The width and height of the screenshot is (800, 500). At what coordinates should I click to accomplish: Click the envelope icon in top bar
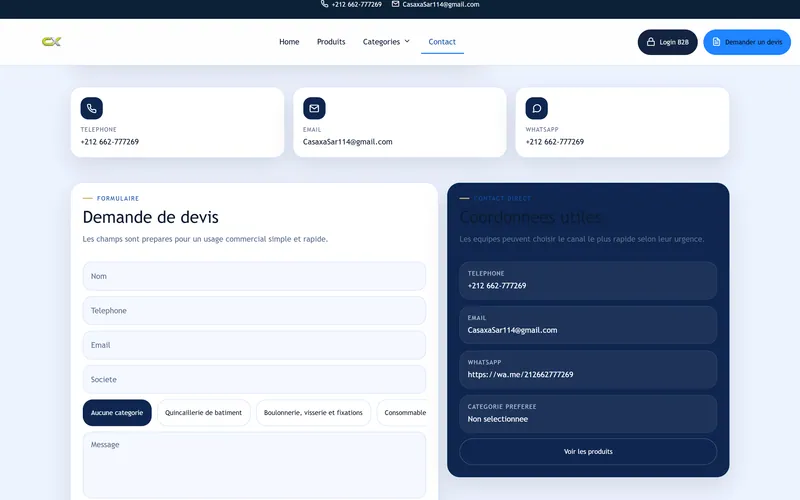[395, 4]
